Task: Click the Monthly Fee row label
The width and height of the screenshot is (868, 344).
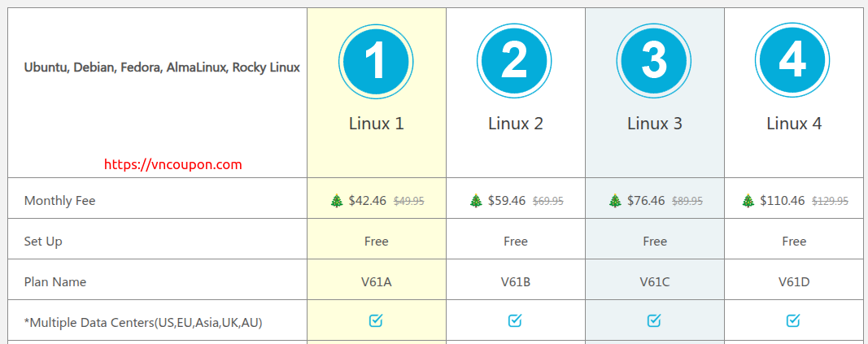Action: coord(59,201)
